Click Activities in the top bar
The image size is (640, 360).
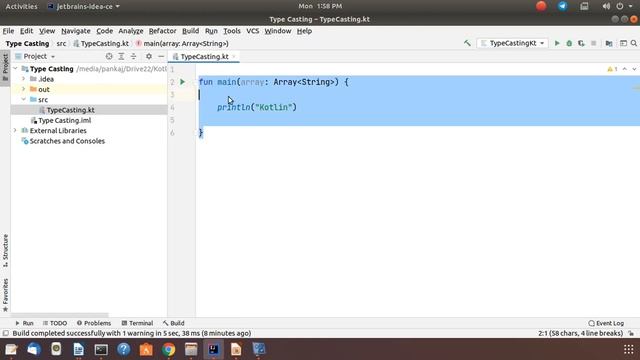(x=21, y=6)
